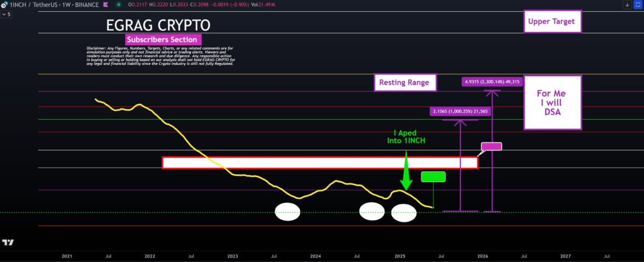Screen dimensions: 644x262
Task: Click the 2021 label on time axis
Action: click(x=67, y=256)
